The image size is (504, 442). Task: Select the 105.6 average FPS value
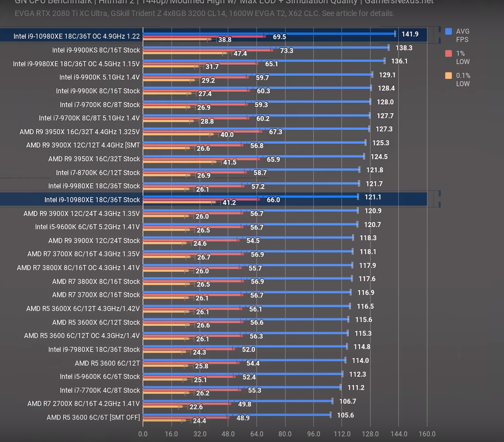(345, 415)
